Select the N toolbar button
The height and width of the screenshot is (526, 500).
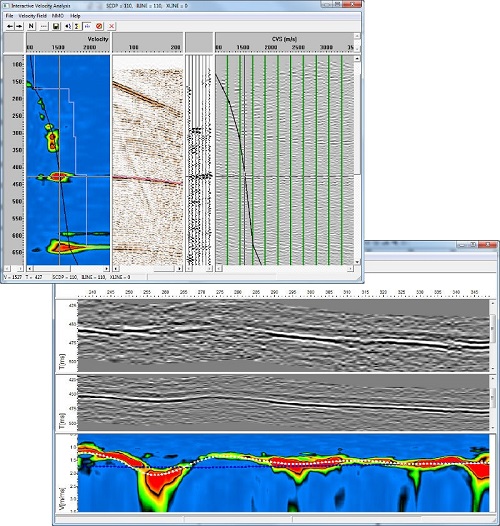[x=31, y=26]
